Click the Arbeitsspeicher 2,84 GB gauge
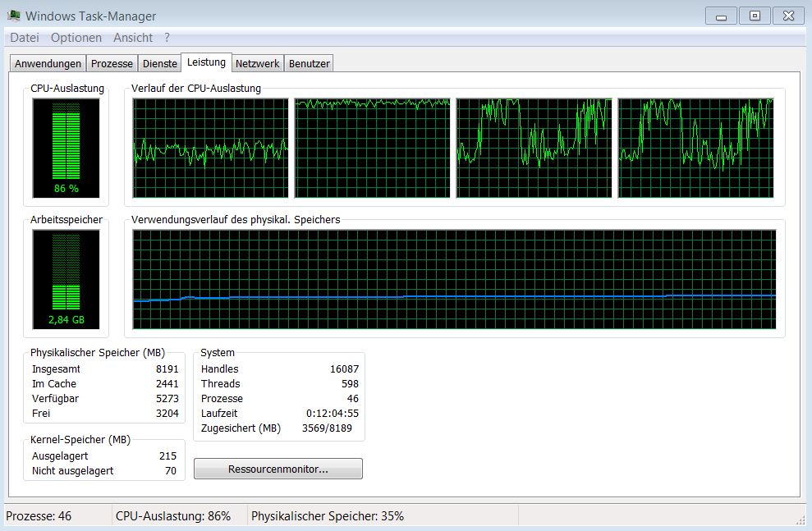 click(66, 280)
